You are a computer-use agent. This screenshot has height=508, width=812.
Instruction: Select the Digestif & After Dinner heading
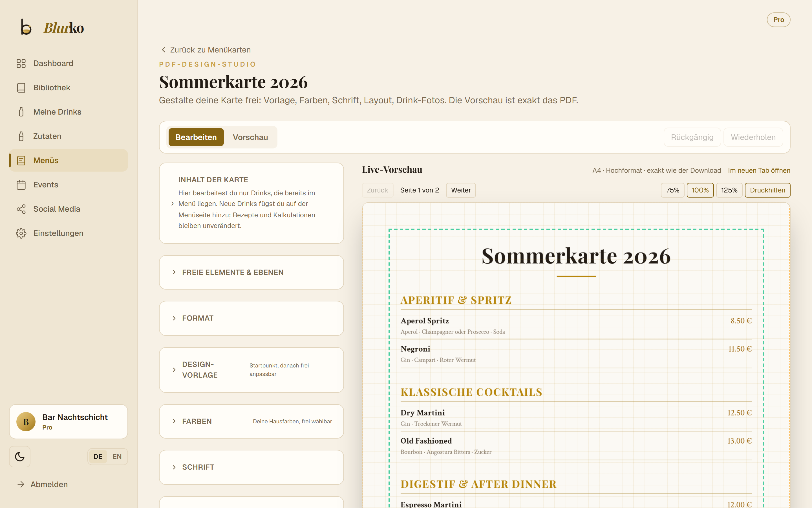tap(478, 484)
